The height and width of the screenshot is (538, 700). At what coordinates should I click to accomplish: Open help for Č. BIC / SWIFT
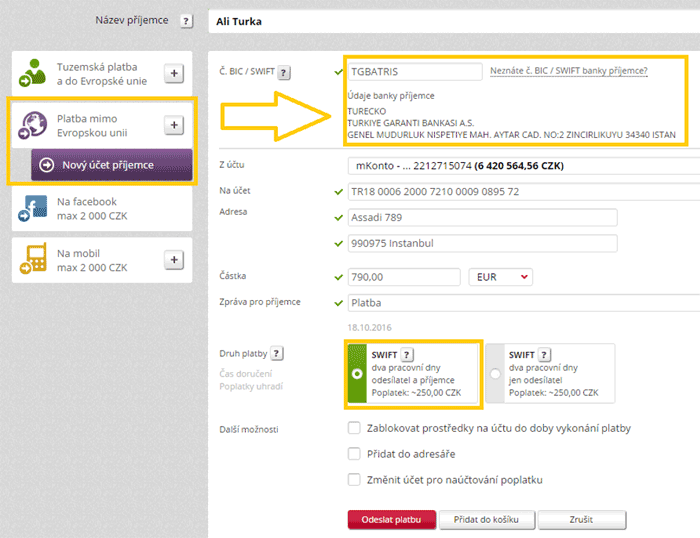284,72
